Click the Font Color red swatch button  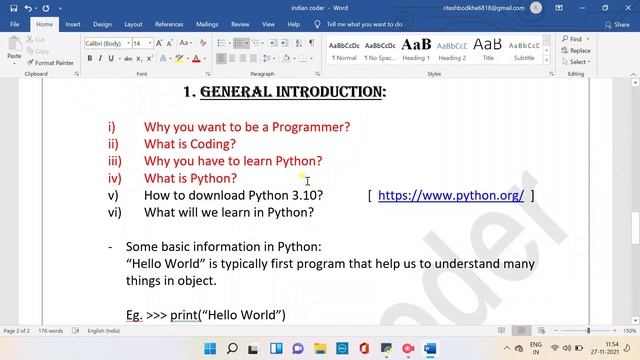196,59
